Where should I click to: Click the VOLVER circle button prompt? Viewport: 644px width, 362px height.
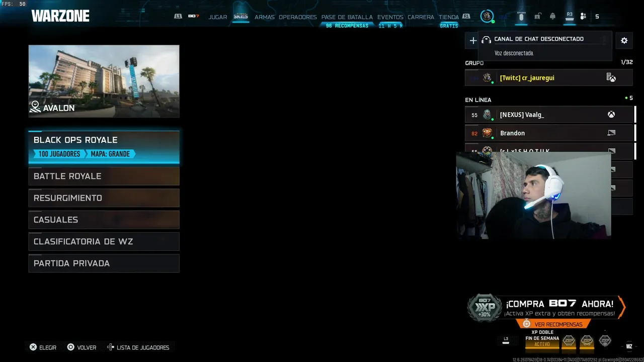82,347
